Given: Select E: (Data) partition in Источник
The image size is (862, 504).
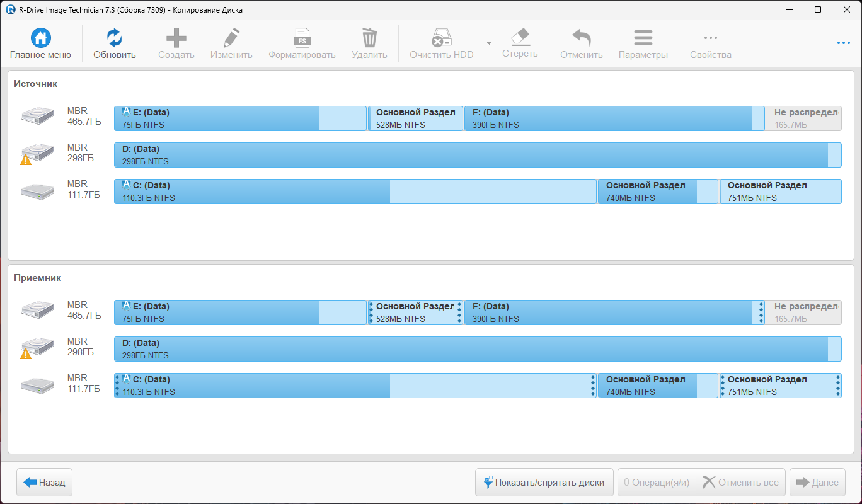Looking at the screenshot, I should pos(240,118).
